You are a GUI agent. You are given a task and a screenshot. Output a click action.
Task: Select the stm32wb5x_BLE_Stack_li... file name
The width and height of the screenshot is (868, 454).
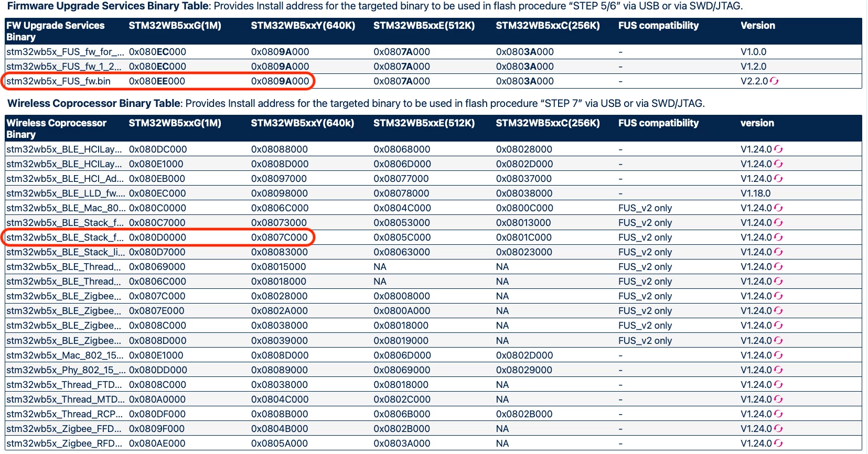pyautogui.click(x=65, y=252)
